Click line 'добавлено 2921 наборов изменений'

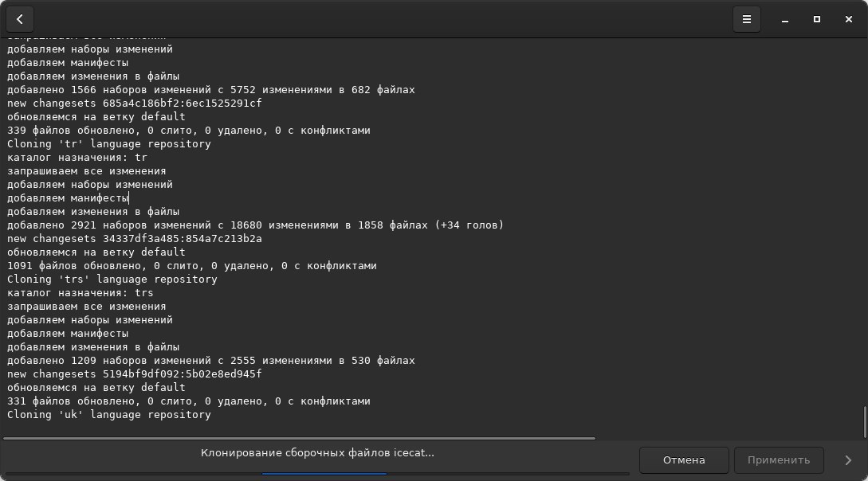[x=255, y=225]
